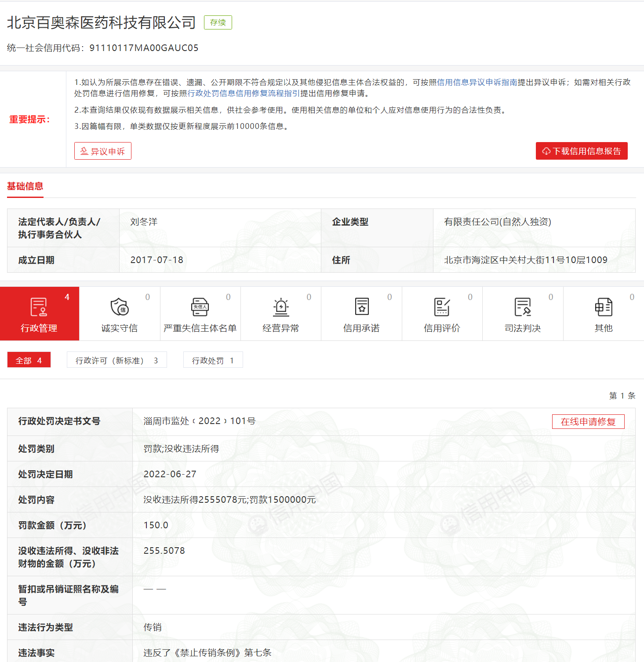This screenshot has width=644, height=662.
Task: Click the 其他 category icon
Action: (603, 307)
